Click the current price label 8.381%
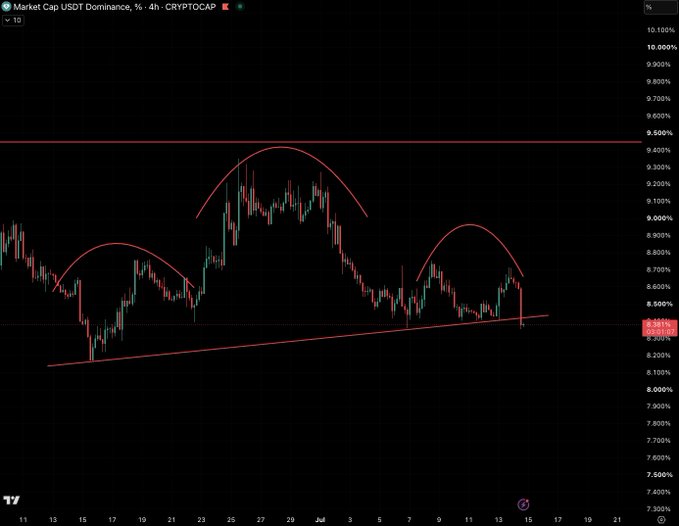Viewport: 679px width, 526px height. coord(661,328)
